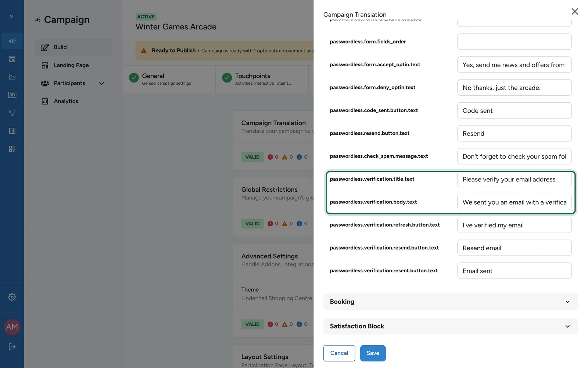Click the logout icon in sidebar
588x368 pixels.
pos(12,347)
